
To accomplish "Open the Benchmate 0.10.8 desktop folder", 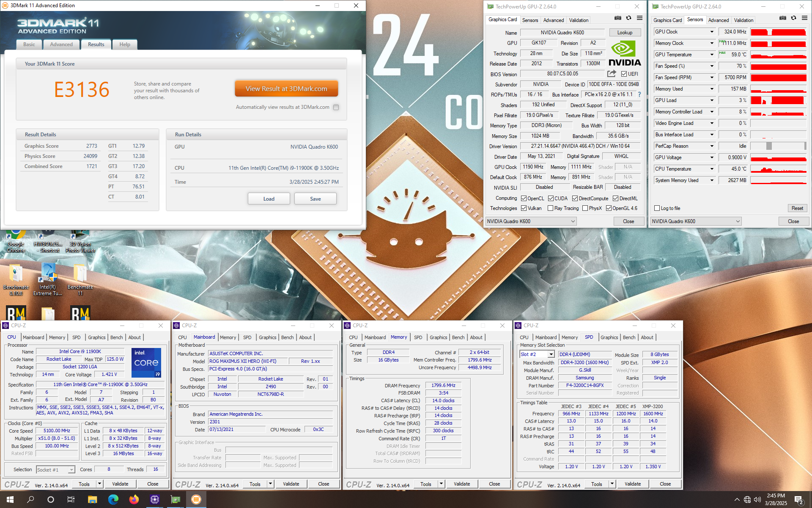I will [x=16, y=279].
